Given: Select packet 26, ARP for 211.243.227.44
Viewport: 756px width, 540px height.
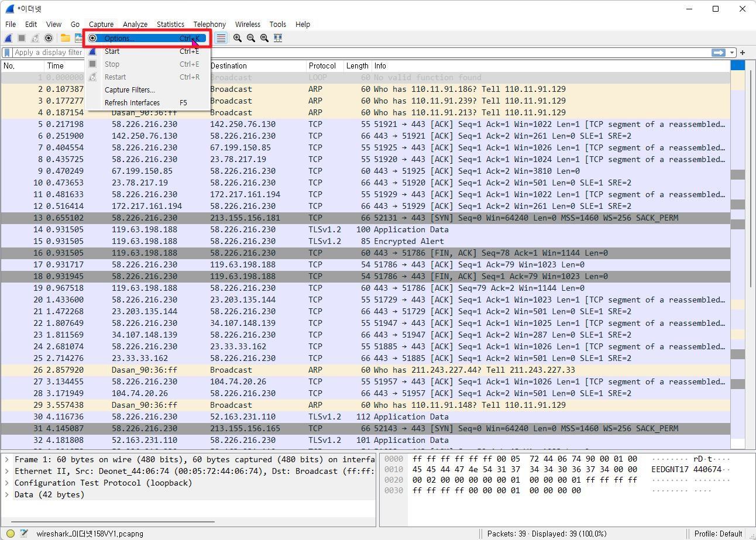Looking at the screenshot, I should 366,370.
